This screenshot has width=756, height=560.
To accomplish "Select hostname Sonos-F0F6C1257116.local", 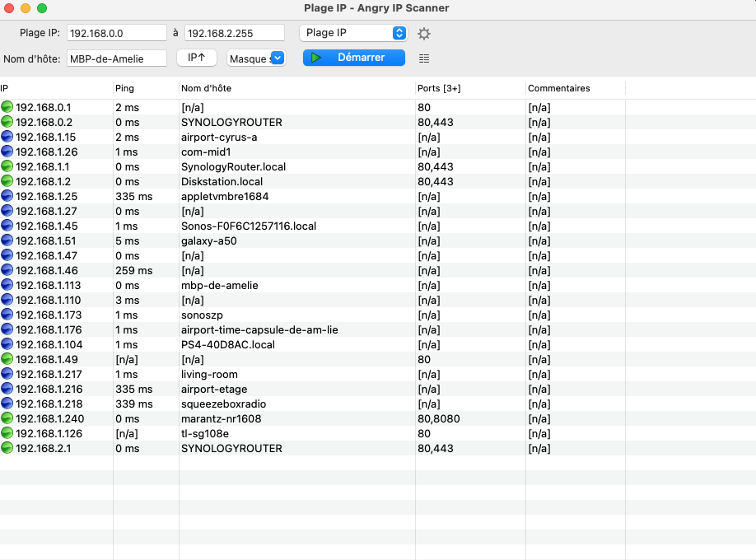I will [x=249, y=226].
